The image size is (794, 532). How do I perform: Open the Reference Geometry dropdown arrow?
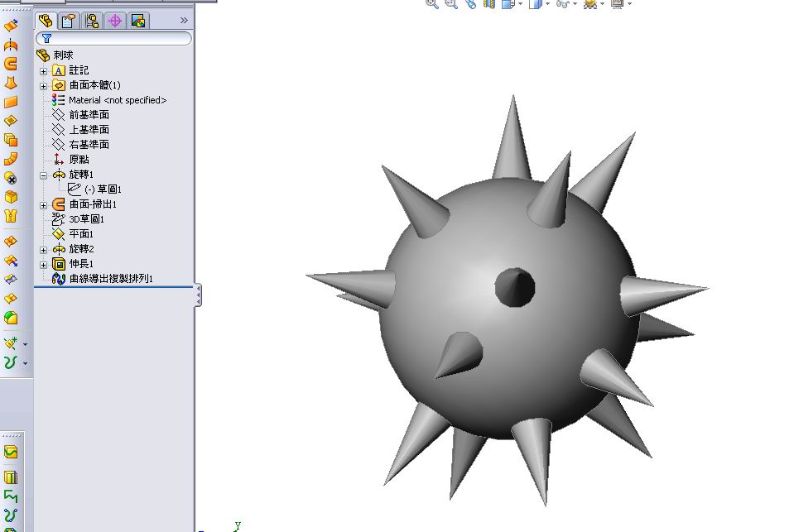click(25, 344)
